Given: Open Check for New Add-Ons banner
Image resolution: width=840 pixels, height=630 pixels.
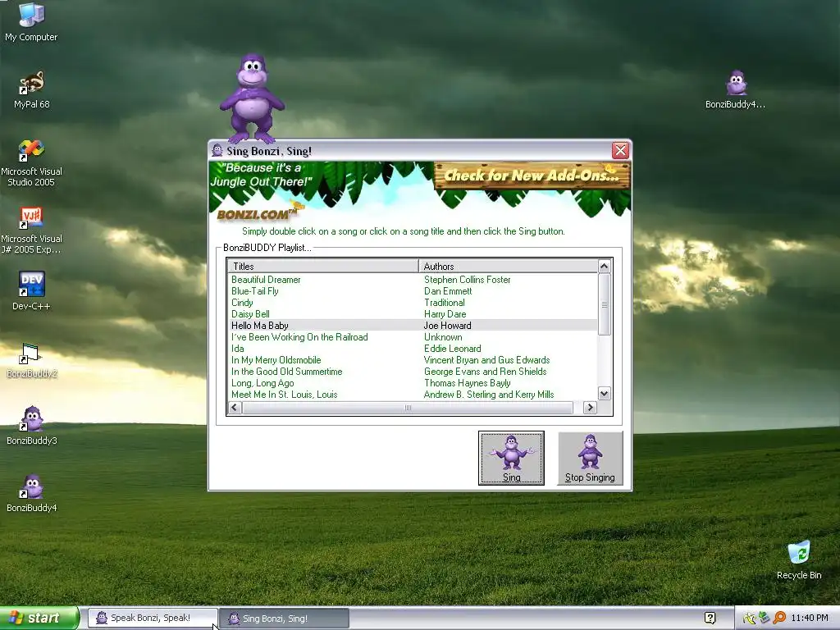Looking at the screenshot, I should (532, 176).
